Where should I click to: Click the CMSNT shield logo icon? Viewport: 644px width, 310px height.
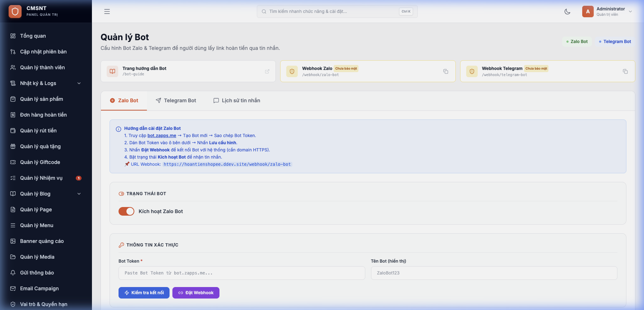coord(15,11)
